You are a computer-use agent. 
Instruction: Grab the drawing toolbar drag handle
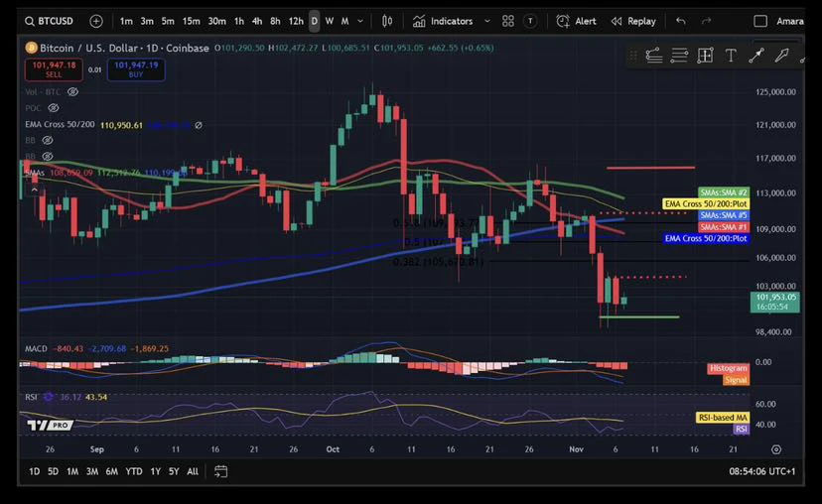pos(632,56)
